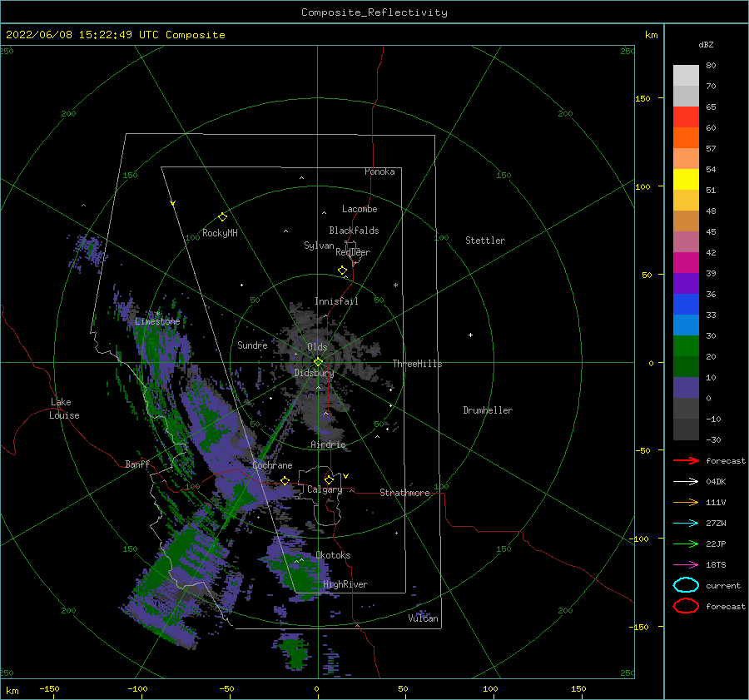Click the Cochrane town label
The width and height of the screenshot is (749, 700).
point(272,465)
